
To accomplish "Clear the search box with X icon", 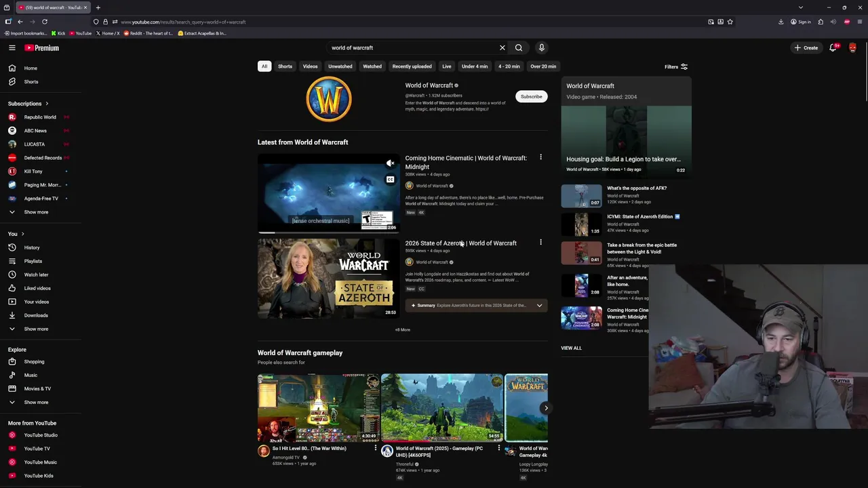I will [502, 47].
